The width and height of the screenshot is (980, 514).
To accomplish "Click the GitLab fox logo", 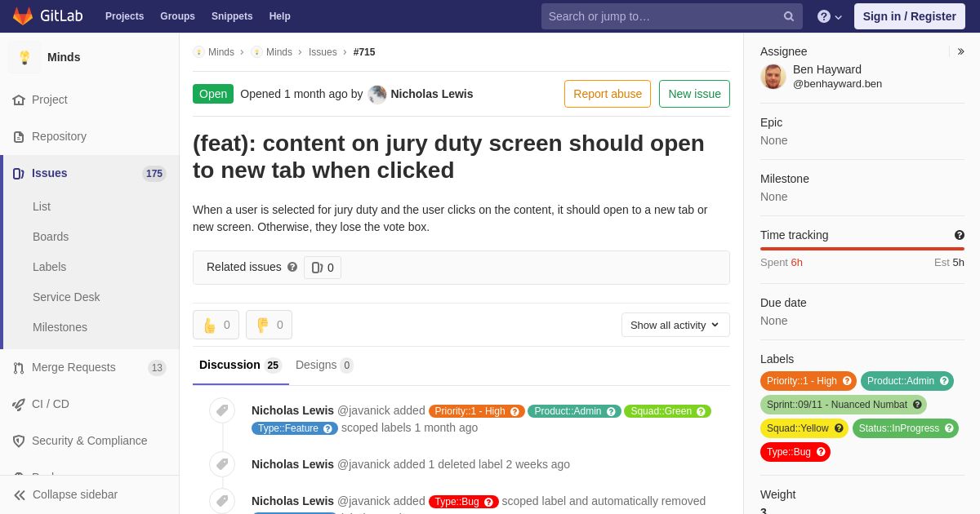I will [x=23, y=16].
